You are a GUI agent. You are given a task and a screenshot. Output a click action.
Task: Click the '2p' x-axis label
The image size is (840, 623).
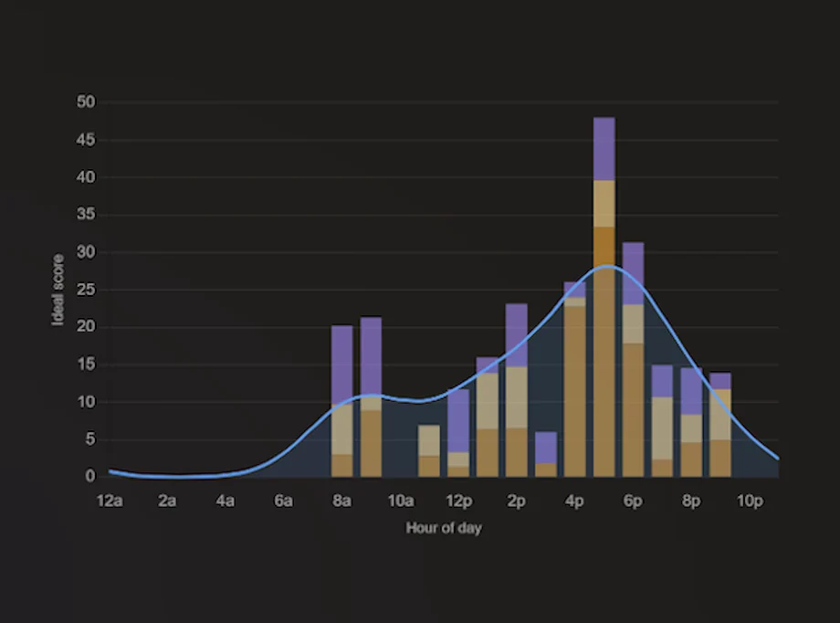517,501
